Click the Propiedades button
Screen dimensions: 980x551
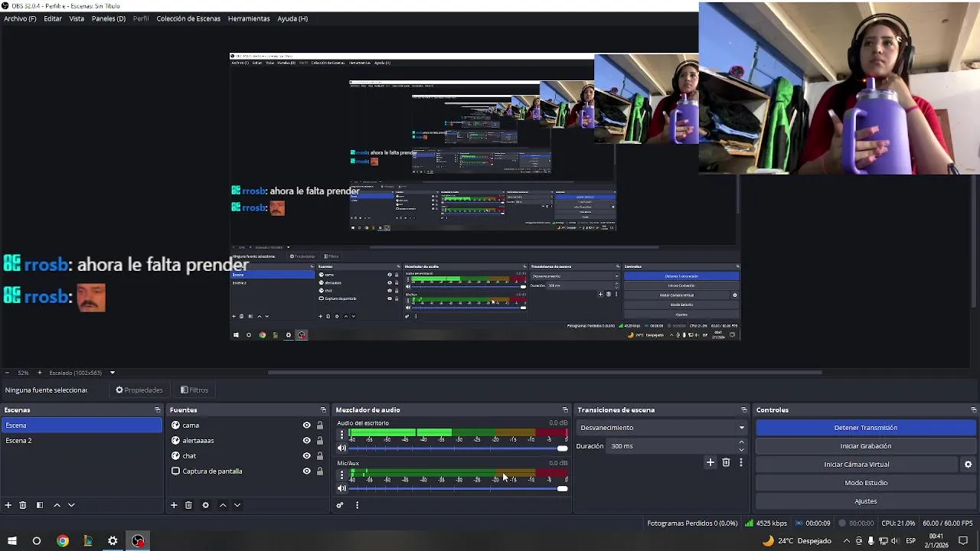139,390
